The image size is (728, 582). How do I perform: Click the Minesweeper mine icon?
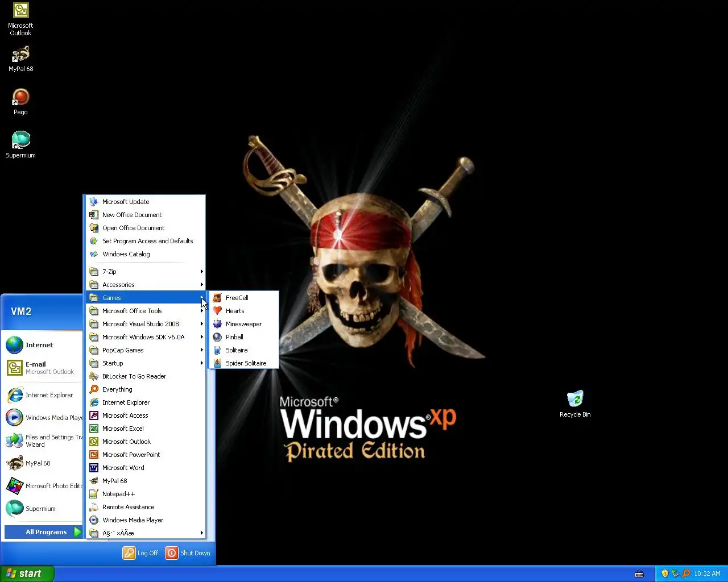click(x=217, y=324)
